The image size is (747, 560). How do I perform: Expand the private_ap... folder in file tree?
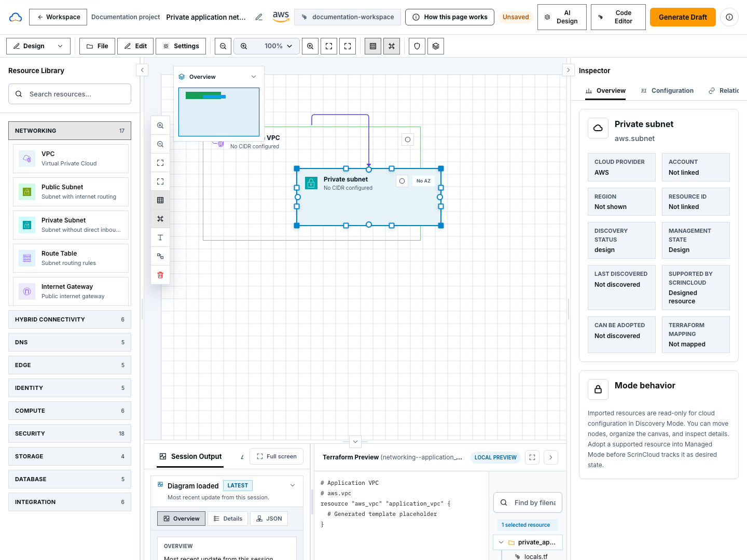point(501,542)
